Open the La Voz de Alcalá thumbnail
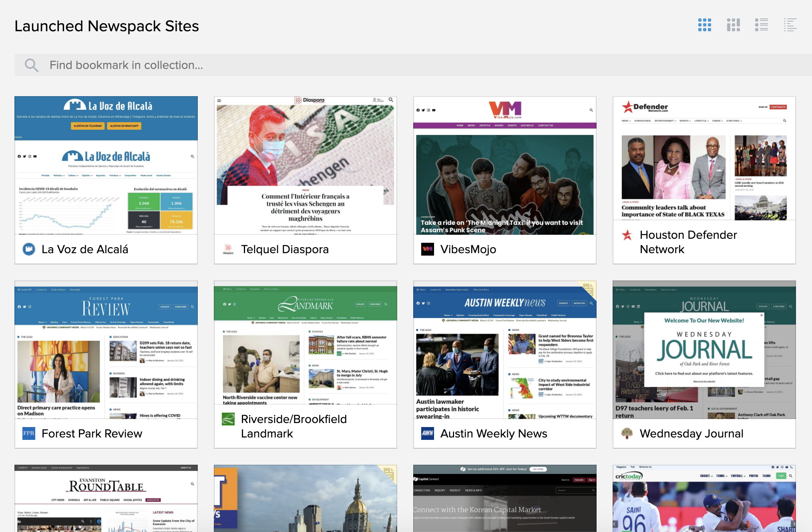 click(106, 165)
